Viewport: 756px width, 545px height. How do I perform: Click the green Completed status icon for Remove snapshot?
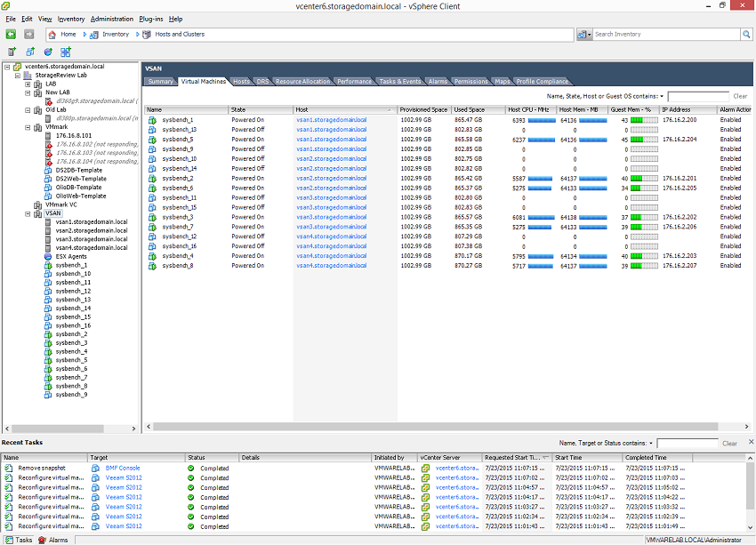[191, 468]
